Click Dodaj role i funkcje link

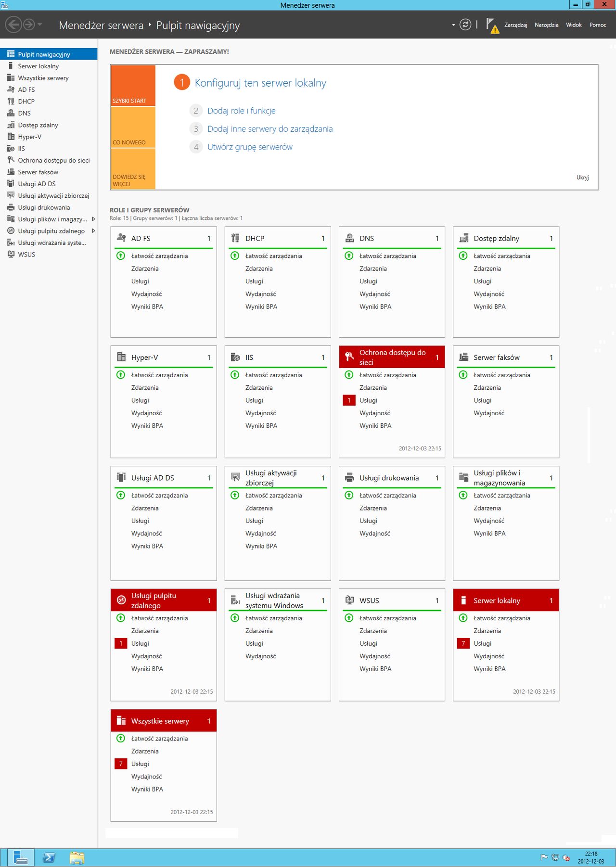coord(242,111)
